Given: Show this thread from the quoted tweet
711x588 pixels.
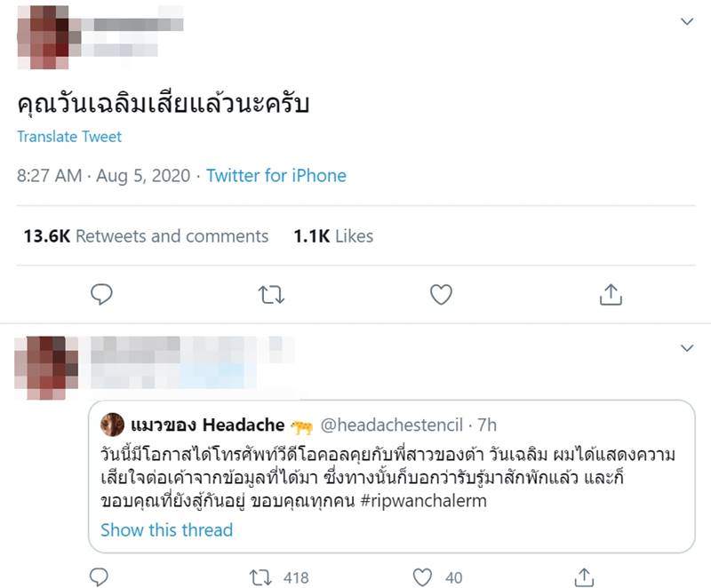Looking at the screenshot, I should pos(168,529).
